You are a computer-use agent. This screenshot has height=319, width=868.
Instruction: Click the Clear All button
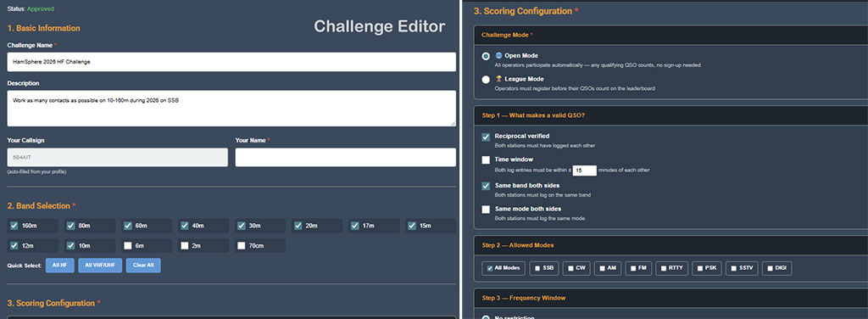pyautogui.click(x=143, y=266)
